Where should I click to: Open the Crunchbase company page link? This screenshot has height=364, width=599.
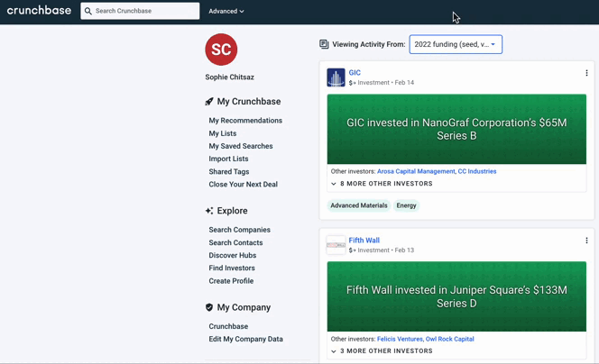(228, 326)
